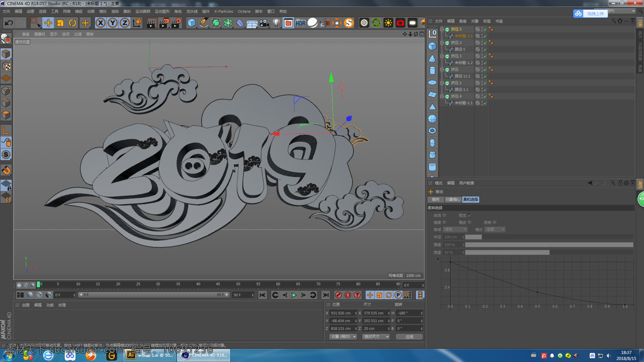Open 对象 menu in object manager

pyautogui.click(x=475, y=21)
